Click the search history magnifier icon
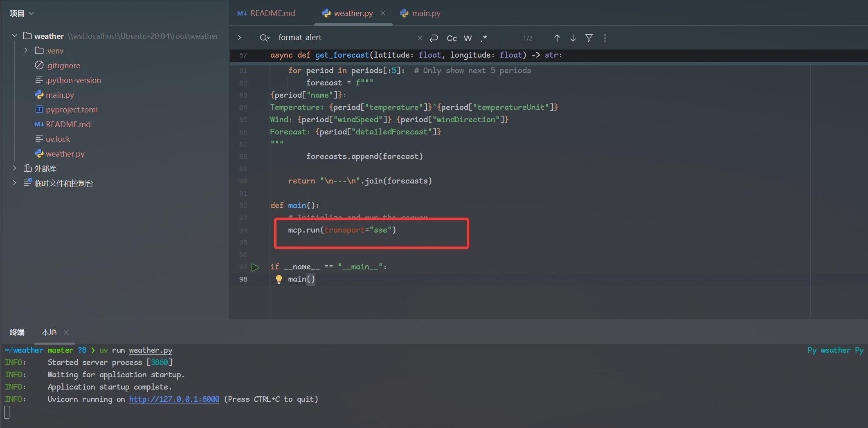 [x=264, y=38]
